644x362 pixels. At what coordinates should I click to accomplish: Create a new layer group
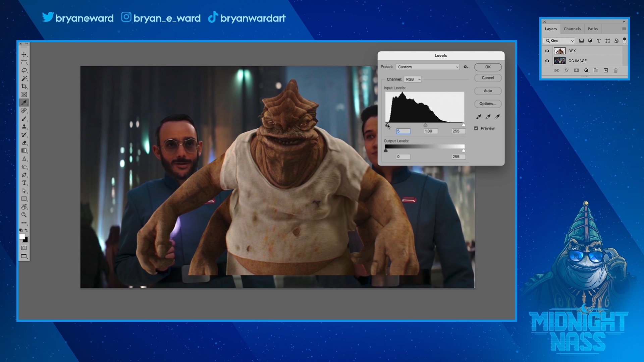(596, 70)
